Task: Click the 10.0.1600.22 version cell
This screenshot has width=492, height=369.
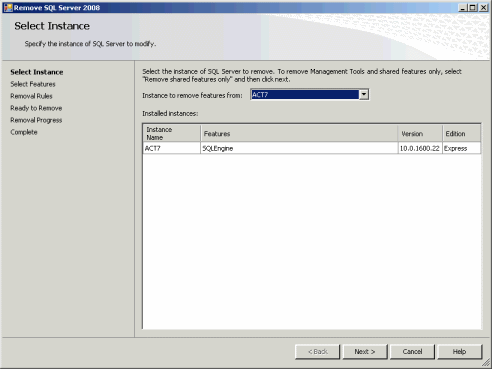Action: point(420,148)
